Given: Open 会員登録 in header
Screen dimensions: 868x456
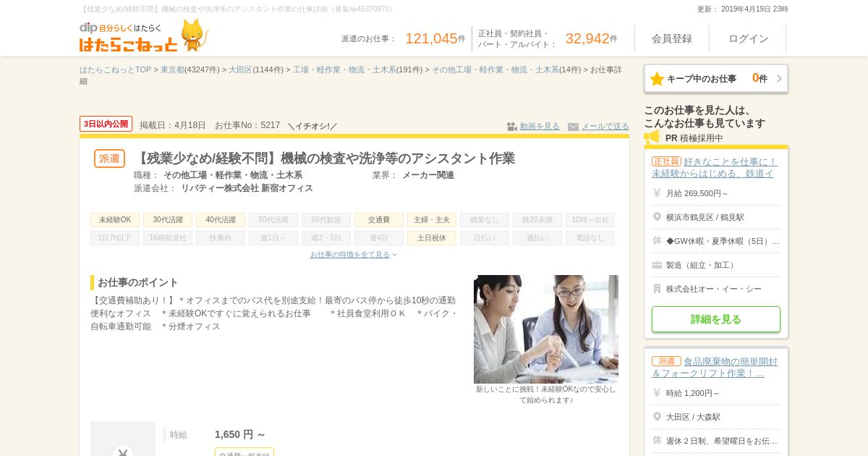Looking at the screenshot, I should 672,38.
